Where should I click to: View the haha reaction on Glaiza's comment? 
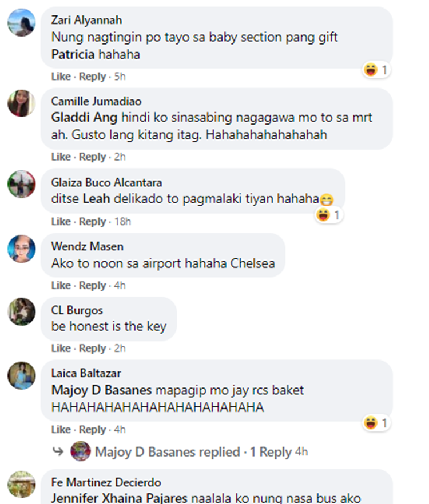point(328,215)
